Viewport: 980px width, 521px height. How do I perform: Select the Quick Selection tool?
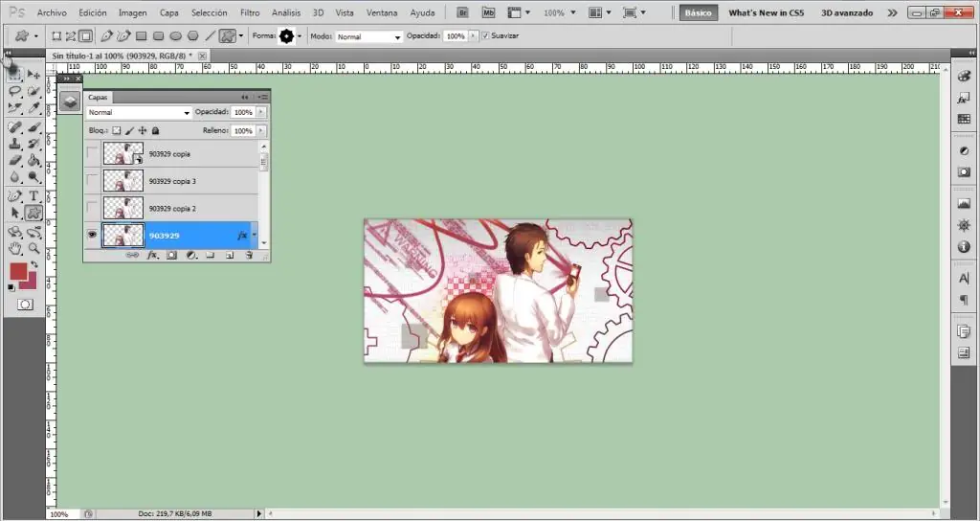point(33,91)
